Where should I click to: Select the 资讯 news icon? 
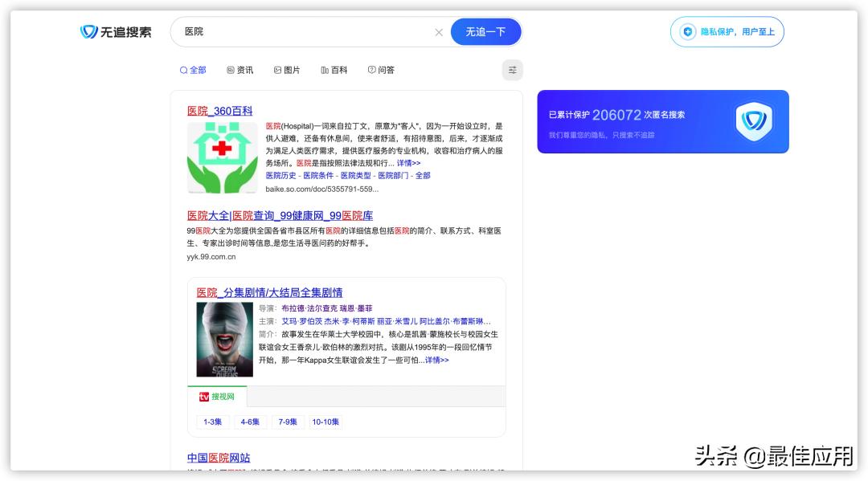tap(229, 71)
